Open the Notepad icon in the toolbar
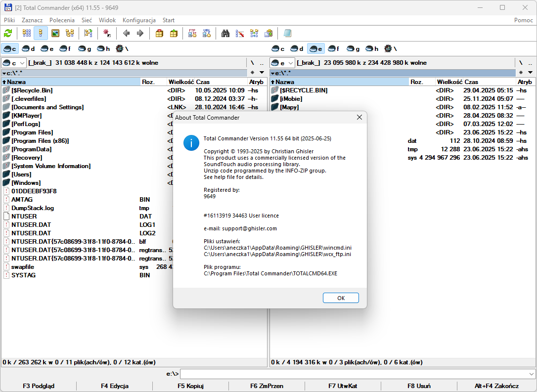537x392 pixels. coord(287,33)
